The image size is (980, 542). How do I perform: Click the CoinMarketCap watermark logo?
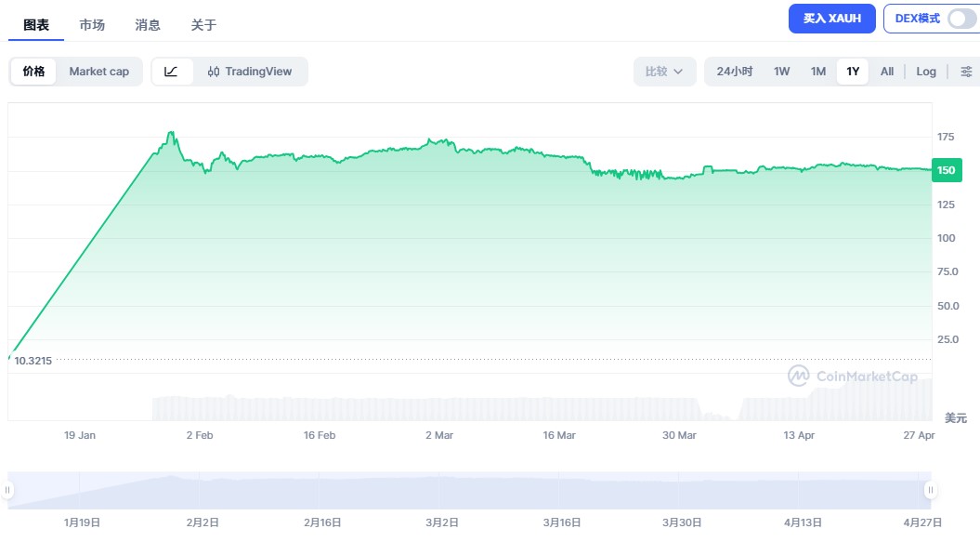853,376
